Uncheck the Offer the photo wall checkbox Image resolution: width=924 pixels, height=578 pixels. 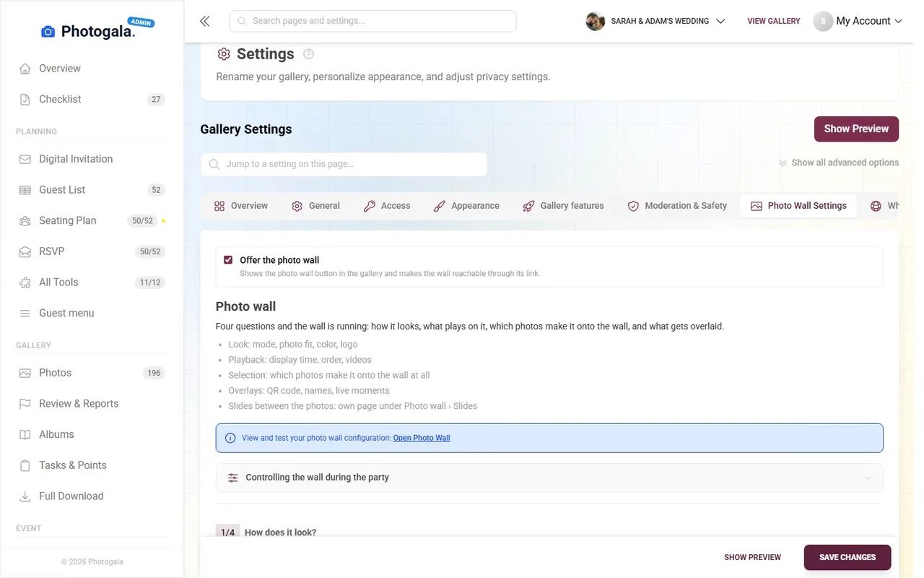[x=228, y=260]
